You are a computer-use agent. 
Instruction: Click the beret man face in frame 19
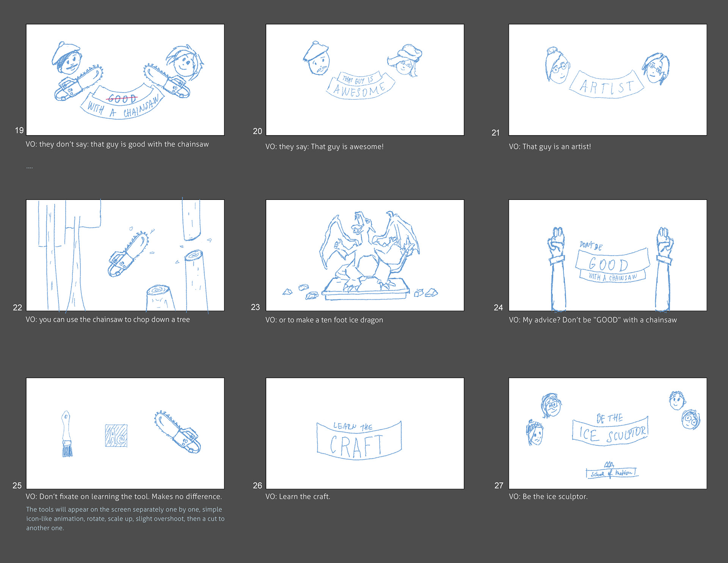tap(66, 57)
